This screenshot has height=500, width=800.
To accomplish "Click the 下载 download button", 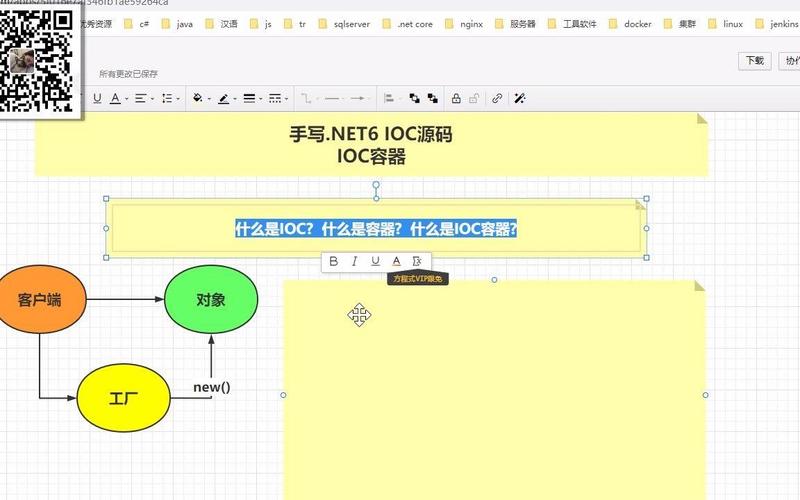I will [x=755, y=61].
